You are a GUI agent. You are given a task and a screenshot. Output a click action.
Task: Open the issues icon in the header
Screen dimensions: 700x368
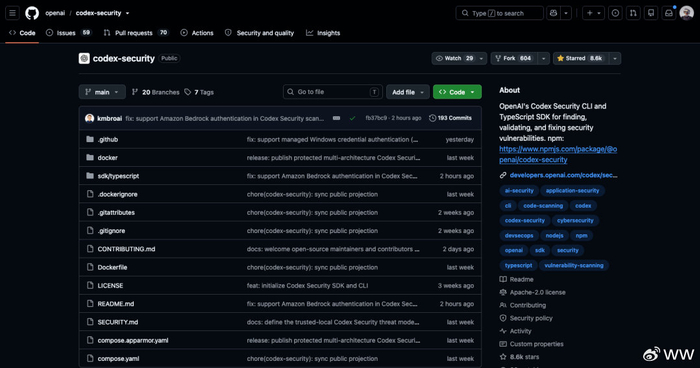(615, 13)
